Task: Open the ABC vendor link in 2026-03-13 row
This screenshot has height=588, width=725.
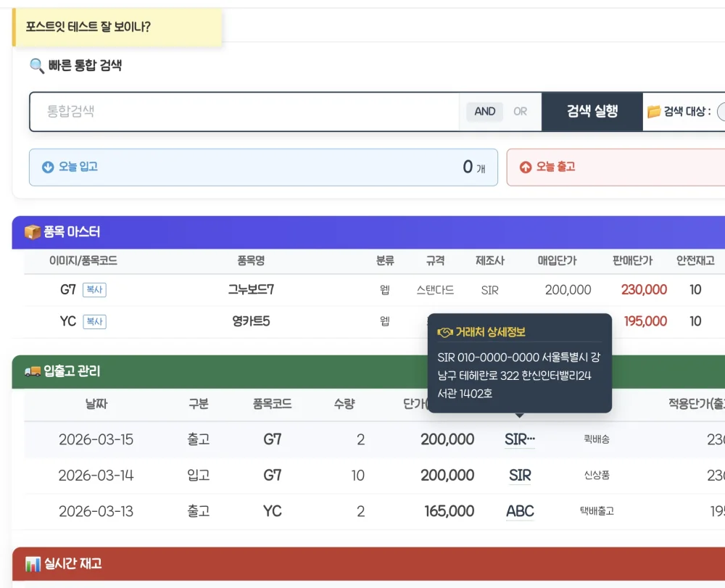Action: click(520, 511)
